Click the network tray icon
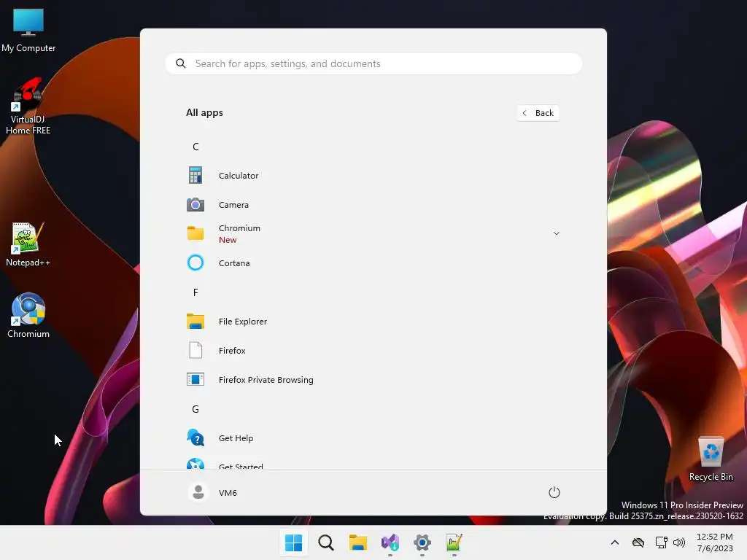This screenshot has width=747, height=560. click(x=661, y=542)
